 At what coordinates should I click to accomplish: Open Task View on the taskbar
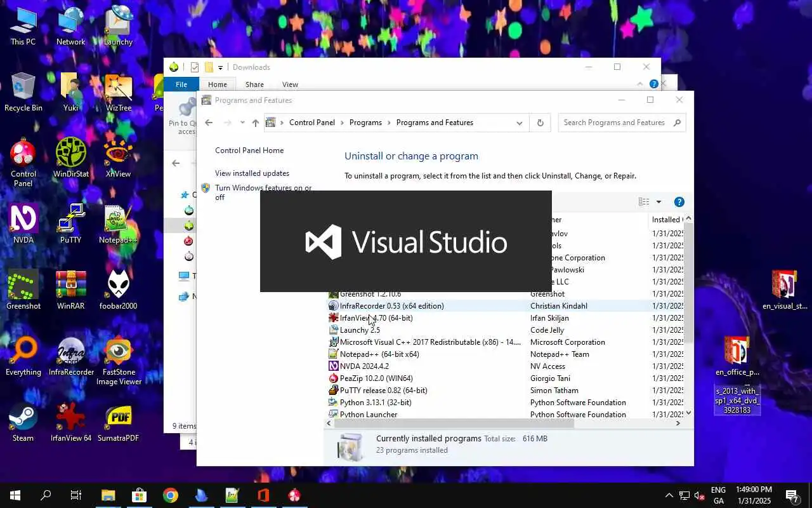coord(76,495)
